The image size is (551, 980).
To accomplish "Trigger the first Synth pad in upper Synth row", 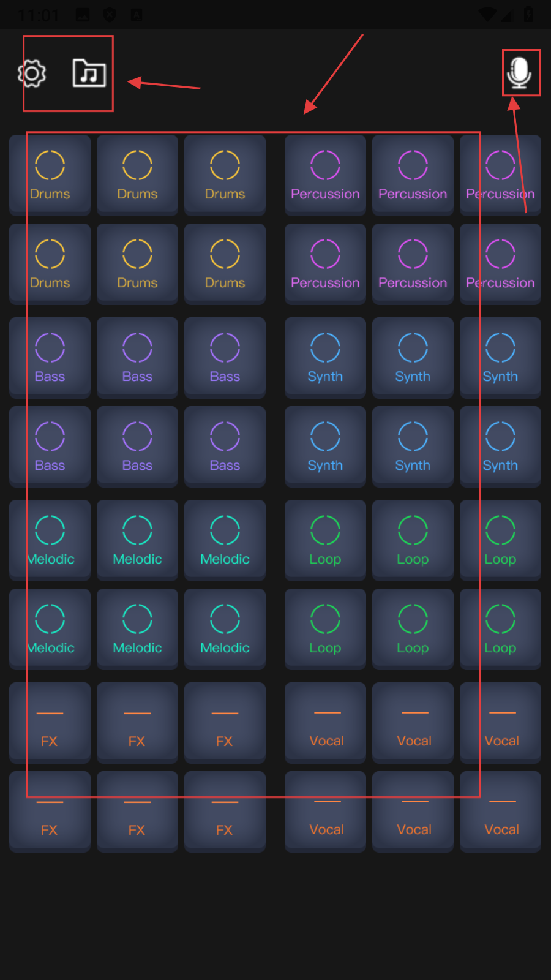I will click(325, 358).
